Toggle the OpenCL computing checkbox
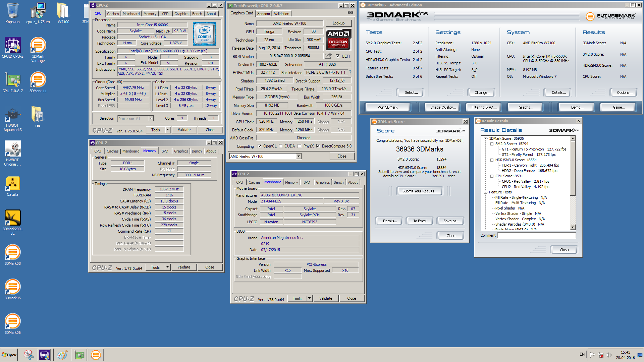The width and height of the screenshot is (644, 362). [259, 146]
